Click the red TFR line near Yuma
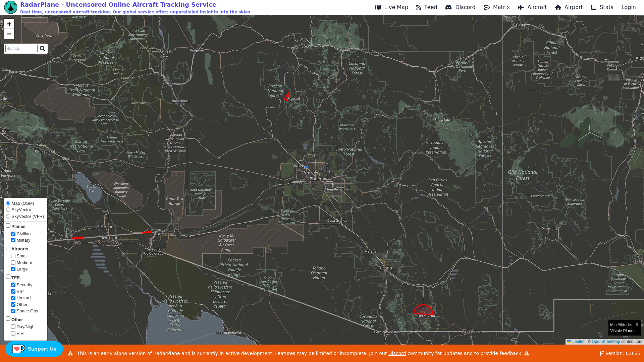Viewport: 644px width, 362px height. point(147,232)
